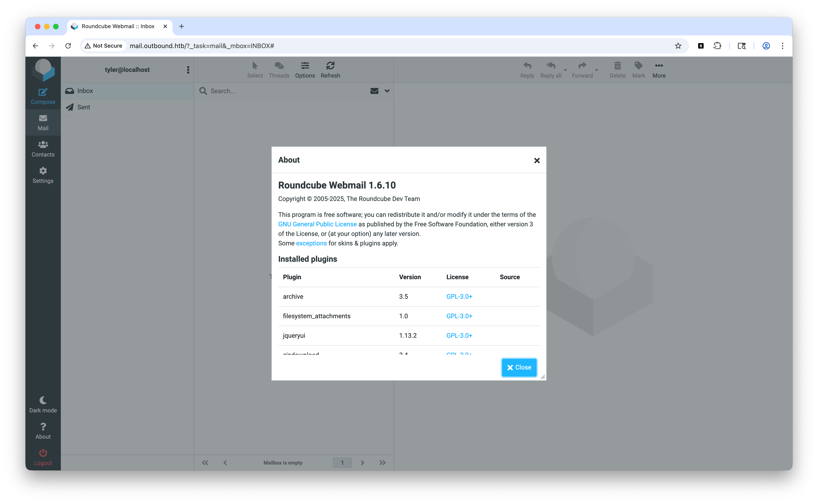The image size is (818, 504).
Task: Focus the Search mail field
Action: click(x=287, y=91)
